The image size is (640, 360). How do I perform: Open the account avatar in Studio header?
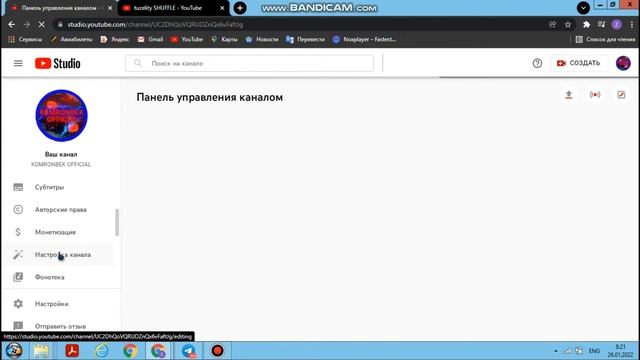[623, 63]
